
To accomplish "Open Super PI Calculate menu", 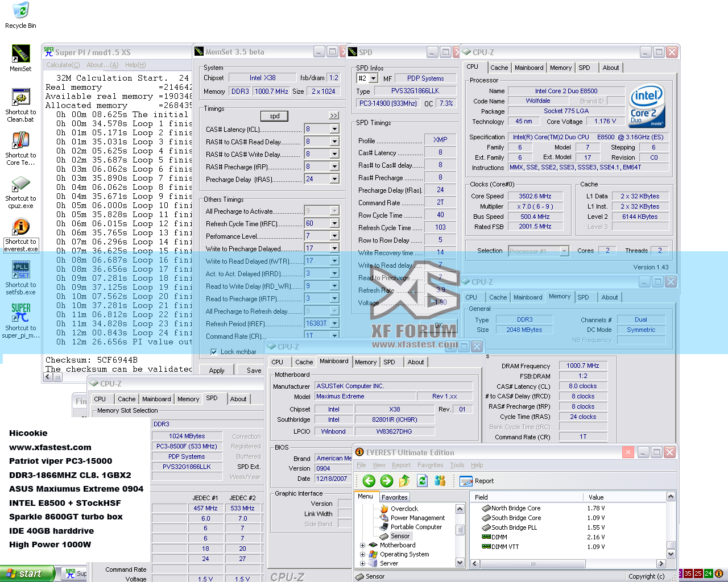I will coord(63,65).
